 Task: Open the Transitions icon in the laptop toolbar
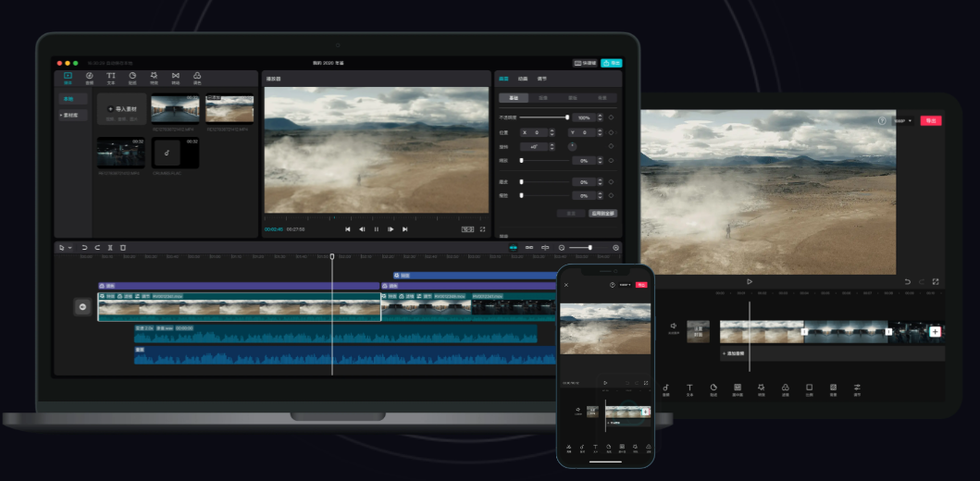[x=176, y=78]
